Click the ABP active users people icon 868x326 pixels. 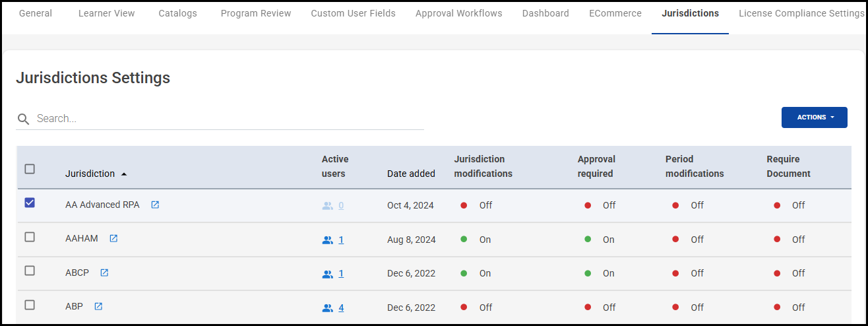pos(328,308)
